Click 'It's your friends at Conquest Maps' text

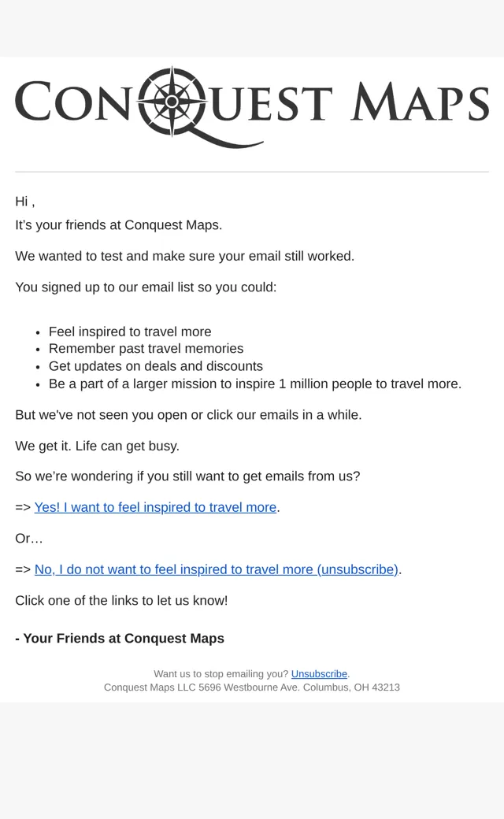[x=119, y=225]
